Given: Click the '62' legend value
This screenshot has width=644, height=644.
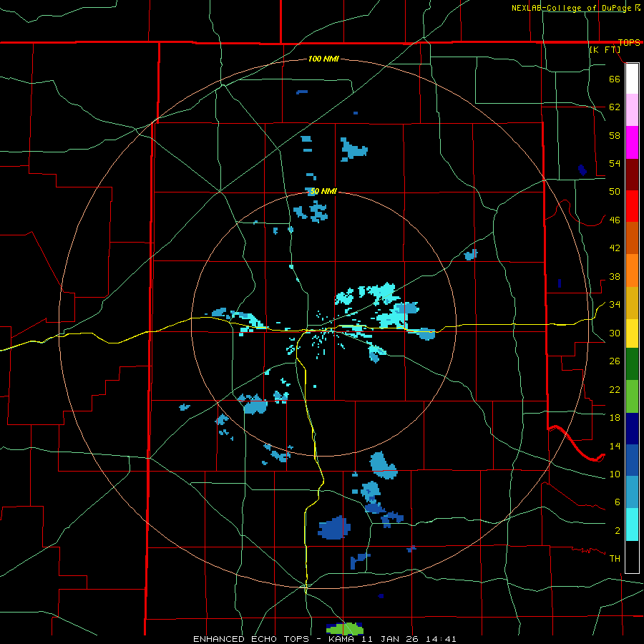Looking at the screenshot, I should pos(615,107).
